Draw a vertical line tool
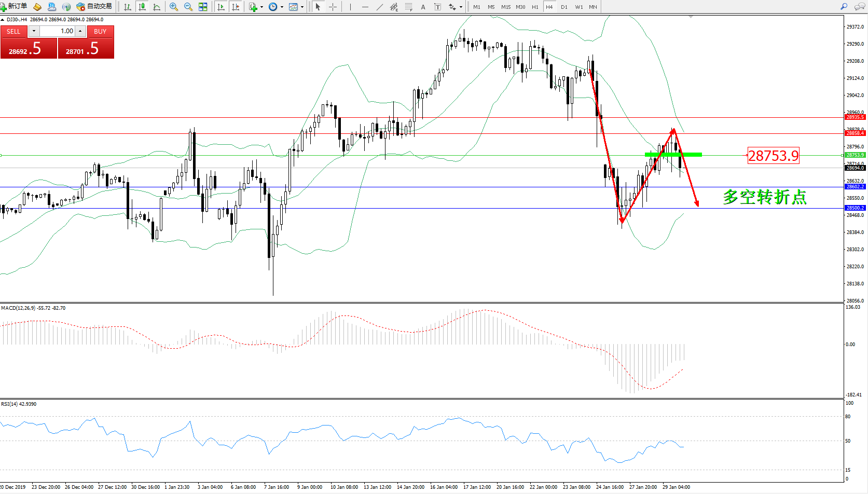Screen dimensions: 868x494 (350, 7)
